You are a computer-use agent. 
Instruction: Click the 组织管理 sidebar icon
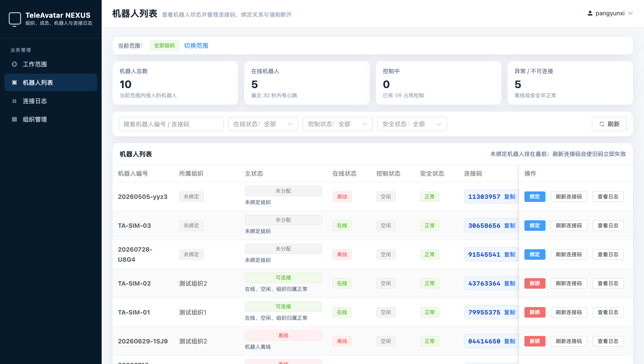14,119
